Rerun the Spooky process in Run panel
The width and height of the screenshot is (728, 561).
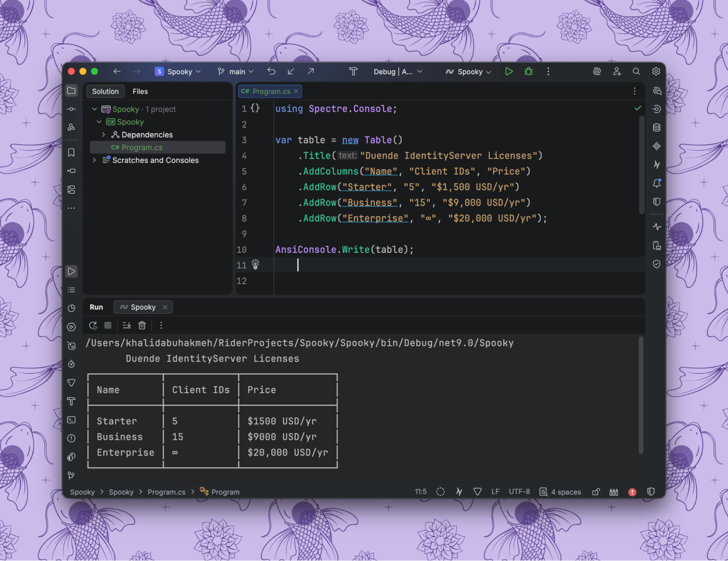pyautogui.click(x=93, y=325)
